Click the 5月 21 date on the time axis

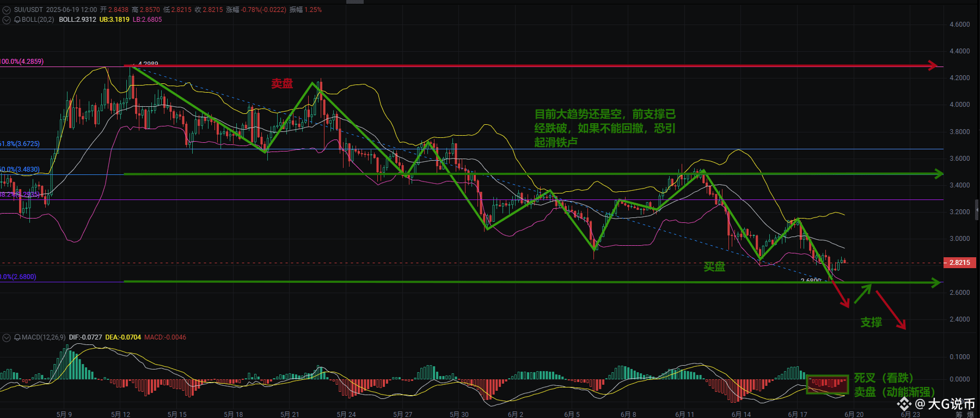290,414
